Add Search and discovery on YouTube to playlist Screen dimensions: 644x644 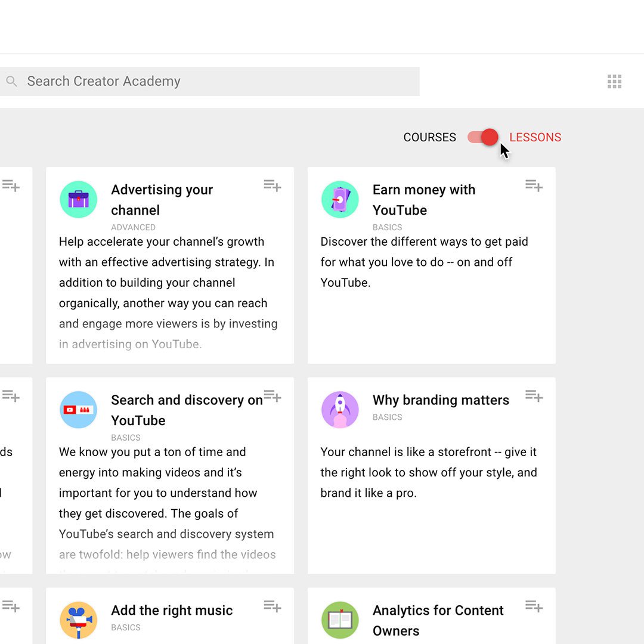pos(273,397)
